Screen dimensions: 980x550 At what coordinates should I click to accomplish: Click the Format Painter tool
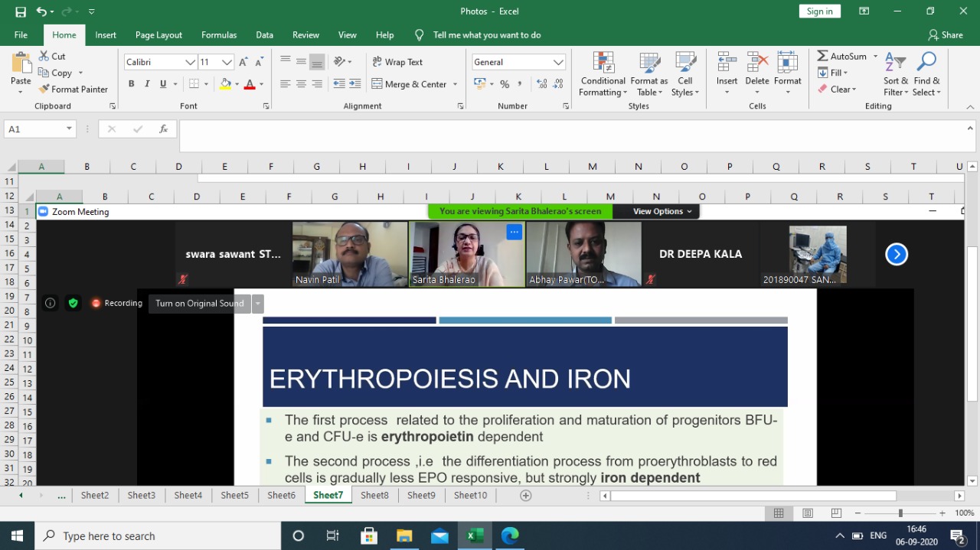point(73,89)
